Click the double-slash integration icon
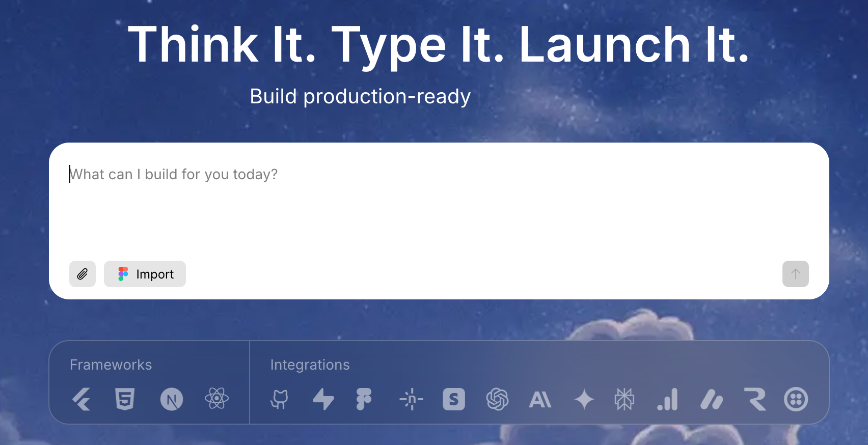The height and width of the screenshot is (445, 868). (x=712, y=399)
